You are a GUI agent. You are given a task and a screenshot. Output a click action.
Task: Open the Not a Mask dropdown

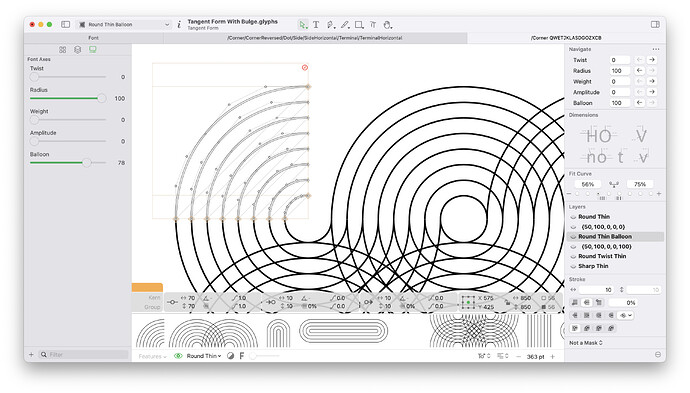(586, 343)
